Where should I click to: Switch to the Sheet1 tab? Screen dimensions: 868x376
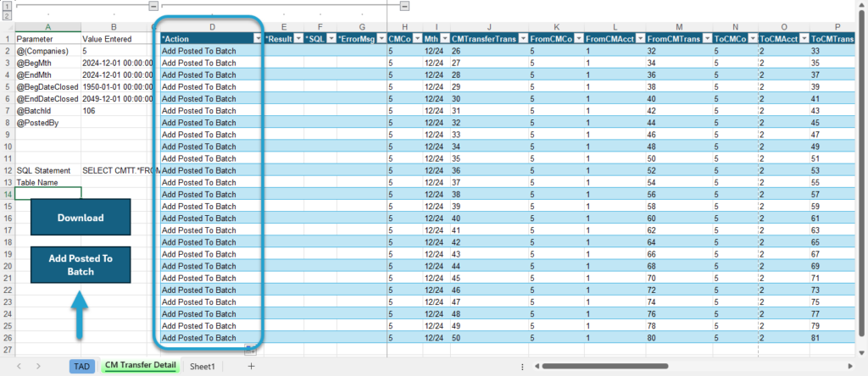coord(202,366)
